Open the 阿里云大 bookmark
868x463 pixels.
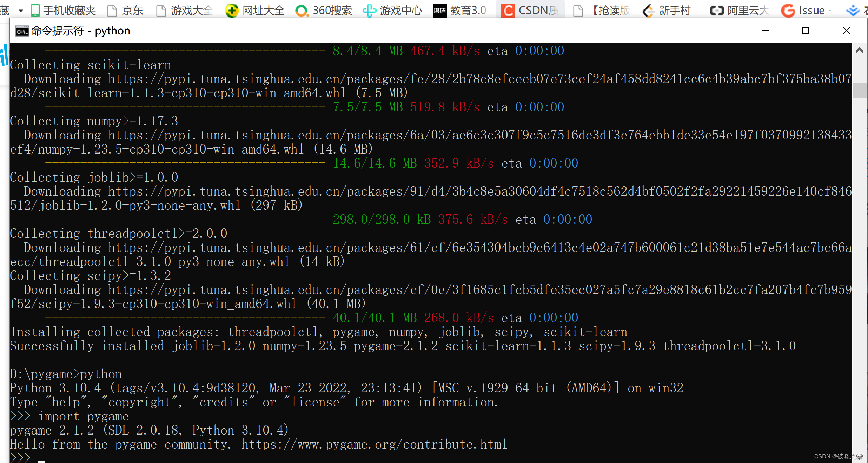tap(739, 11)
